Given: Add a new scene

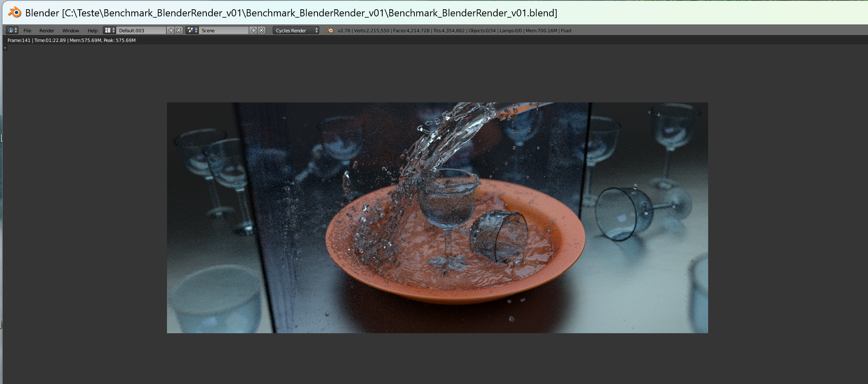Looking at the screenshot, I should pyautogui.click(x=253, y=30).
